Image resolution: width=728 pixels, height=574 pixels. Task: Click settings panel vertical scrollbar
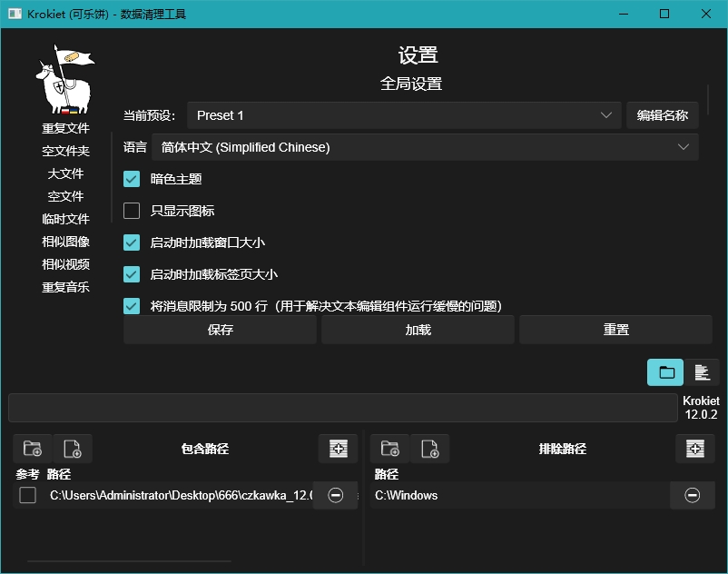click(707, 99)
